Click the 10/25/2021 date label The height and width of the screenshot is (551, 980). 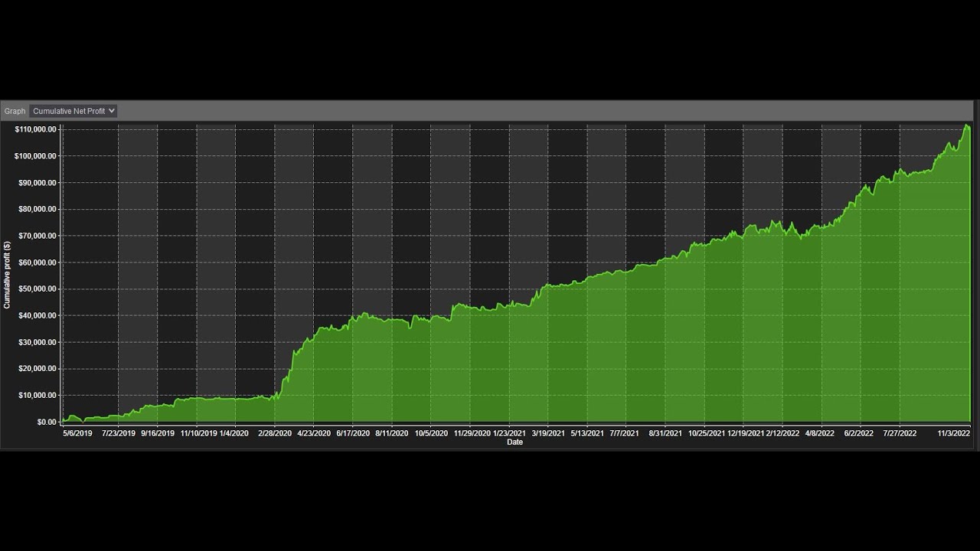pos(707,433)
